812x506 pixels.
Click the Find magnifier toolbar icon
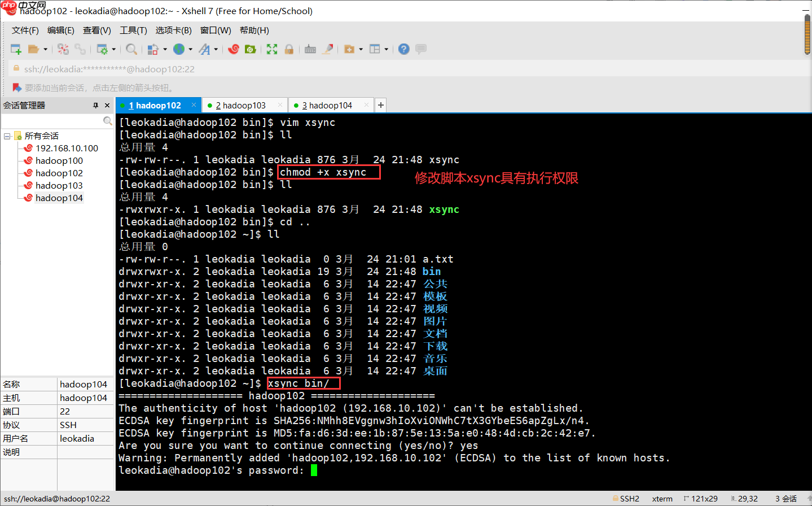131,50
